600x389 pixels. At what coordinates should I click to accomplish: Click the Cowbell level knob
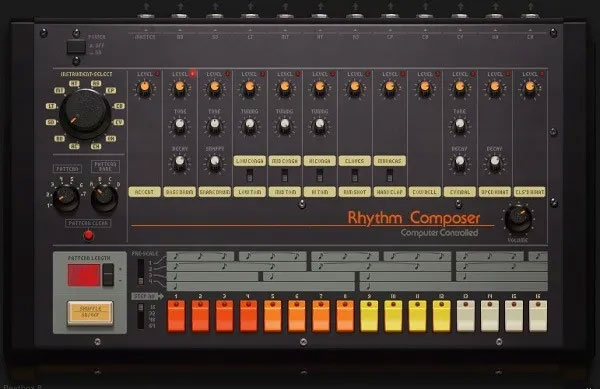coord(425,88)
